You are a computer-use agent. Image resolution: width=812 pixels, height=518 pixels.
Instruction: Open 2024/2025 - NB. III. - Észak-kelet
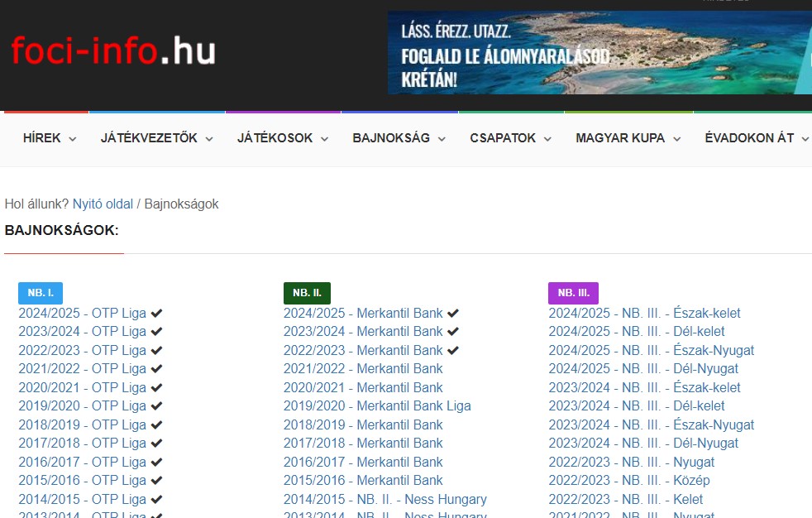click(x=644, y=314)
